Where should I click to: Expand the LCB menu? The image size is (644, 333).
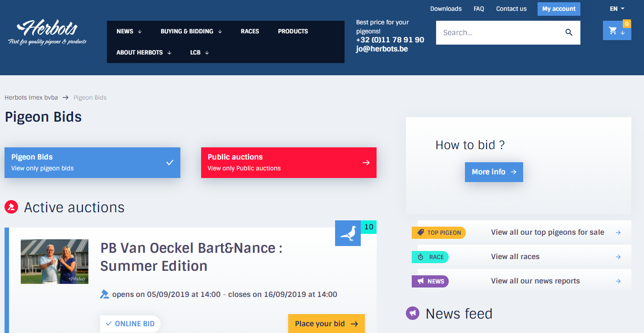[x=199, y=52]
